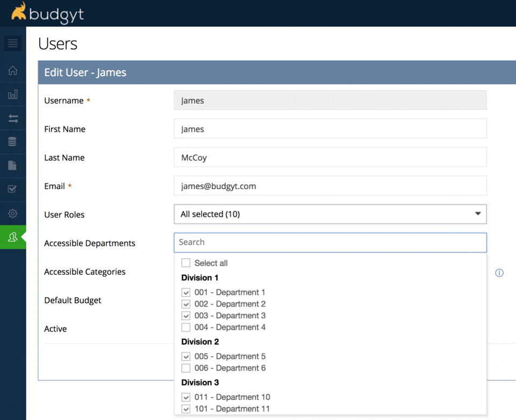Viewport: 516px width, 420px height.
Task: Open the document file sidebar icon
Action: click(x=12, y=165)
